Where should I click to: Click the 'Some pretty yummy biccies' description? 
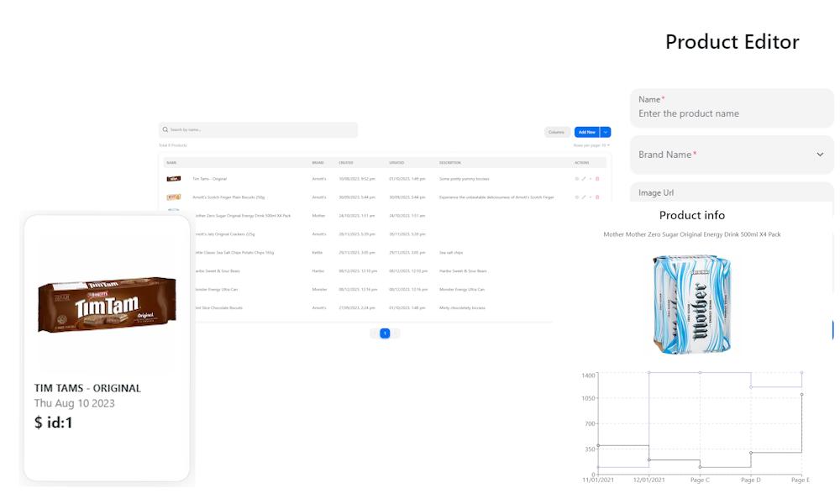click(x=465, y=179)
